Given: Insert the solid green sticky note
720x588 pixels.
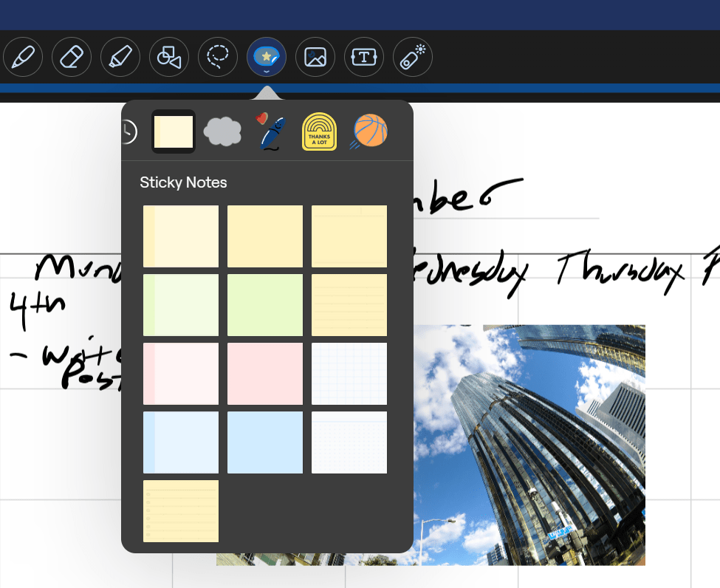Looking at the screenshot, I should tap(265, 305).
